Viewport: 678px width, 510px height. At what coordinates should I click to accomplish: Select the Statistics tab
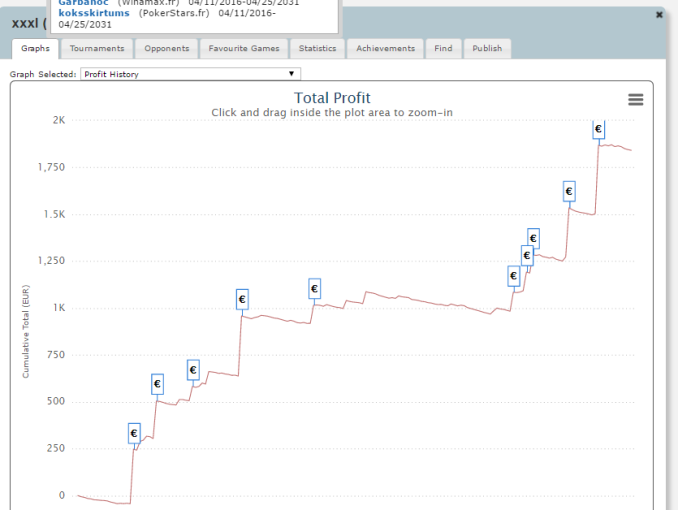(x=318, y=48)
